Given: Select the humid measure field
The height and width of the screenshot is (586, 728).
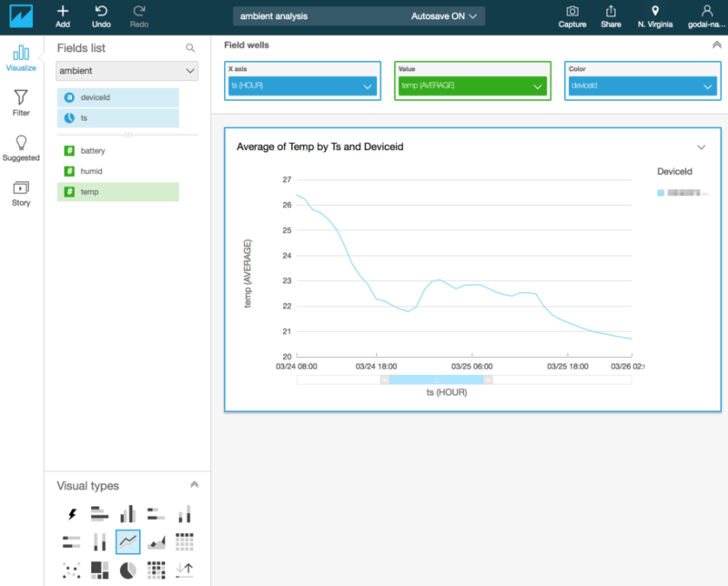Looking at the screenshot, I should (118, 171).
